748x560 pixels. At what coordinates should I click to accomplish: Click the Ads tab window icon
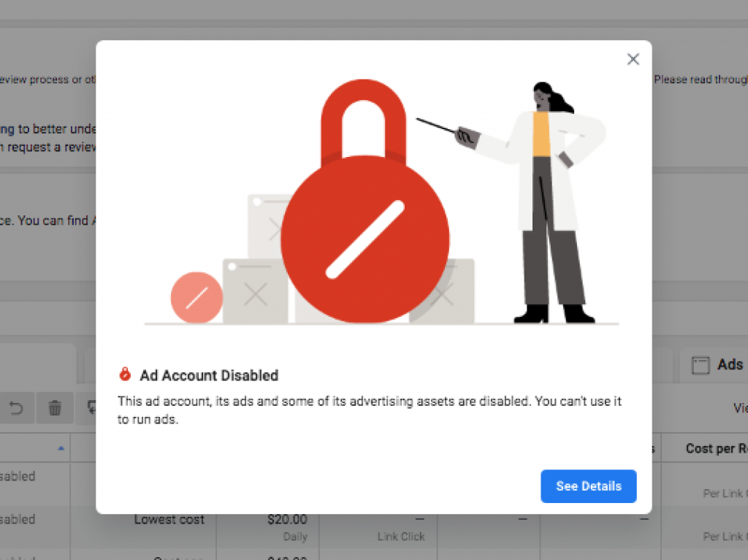[701, 365]
